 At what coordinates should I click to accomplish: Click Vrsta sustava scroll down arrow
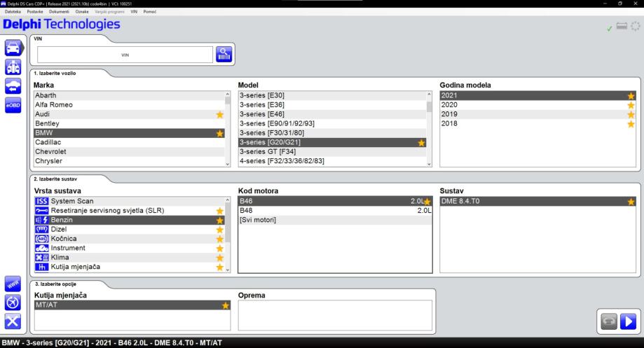228,270
